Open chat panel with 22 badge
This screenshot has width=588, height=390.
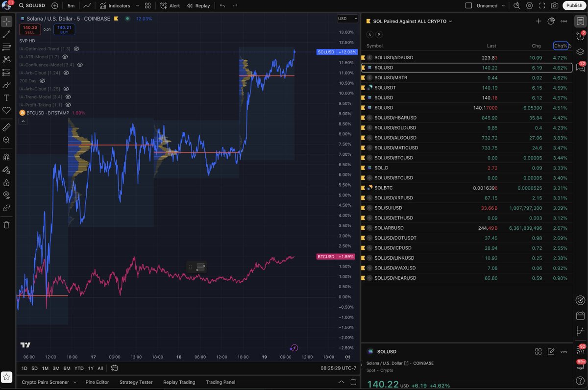(580, 67)
